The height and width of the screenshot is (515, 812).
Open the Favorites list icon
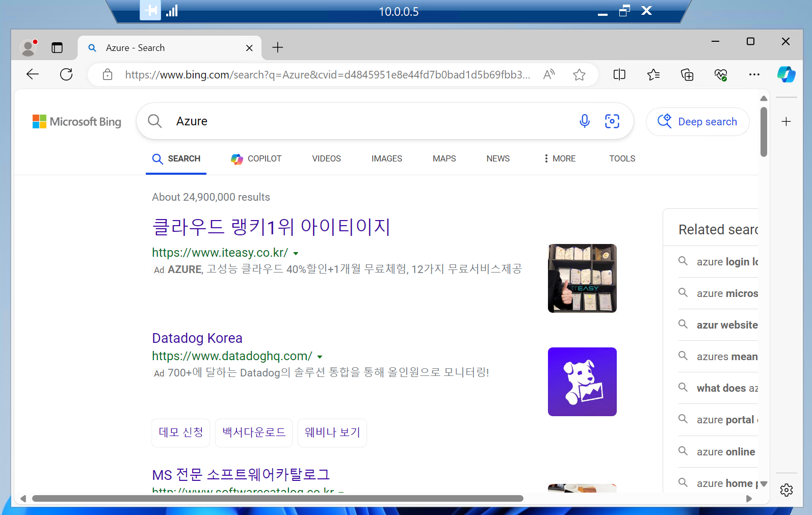click(653, 75)
